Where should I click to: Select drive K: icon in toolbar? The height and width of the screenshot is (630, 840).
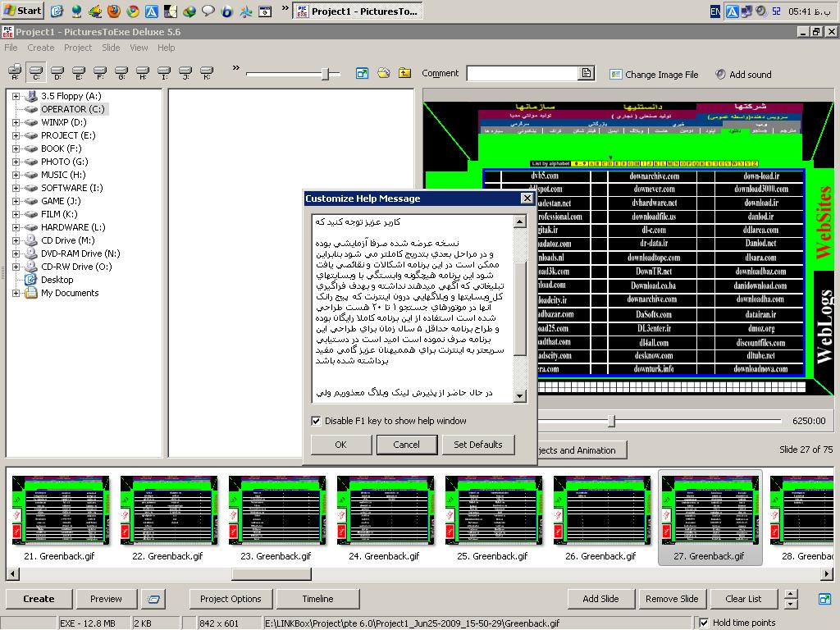(x=207, y=72)
